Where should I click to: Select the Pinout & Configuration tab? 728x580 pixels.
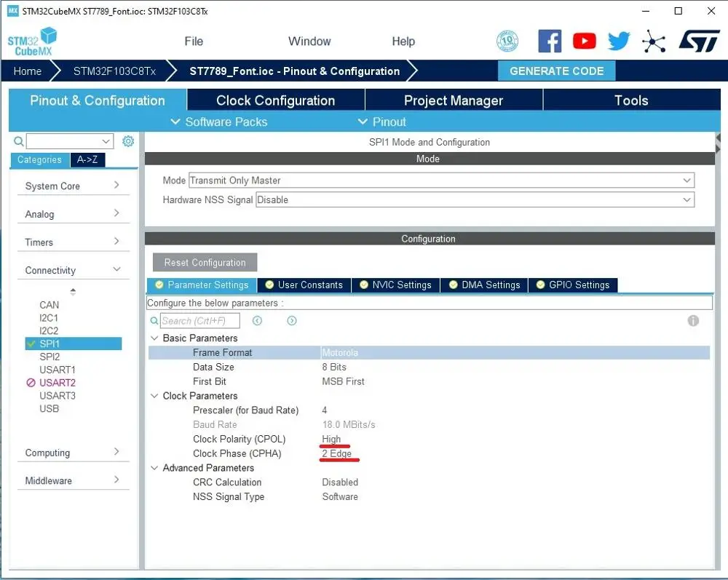[98, 100]
